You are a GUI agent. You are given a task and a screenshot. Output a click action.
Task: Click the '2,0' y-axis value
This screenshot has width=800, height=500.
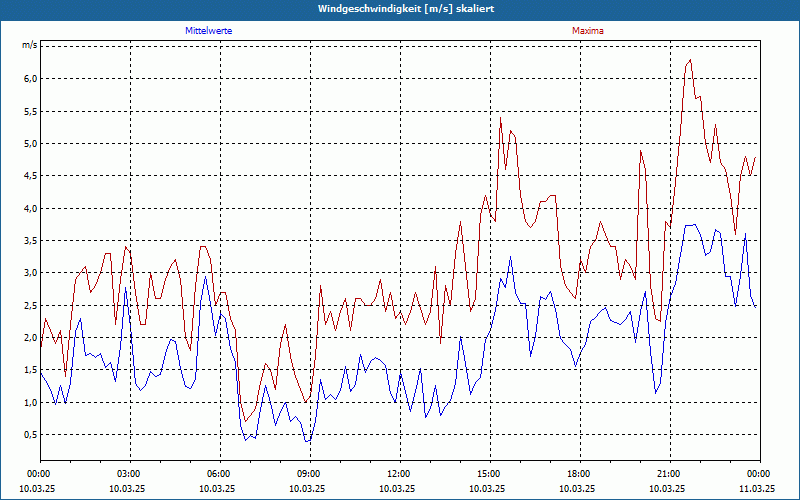(31, 337)
